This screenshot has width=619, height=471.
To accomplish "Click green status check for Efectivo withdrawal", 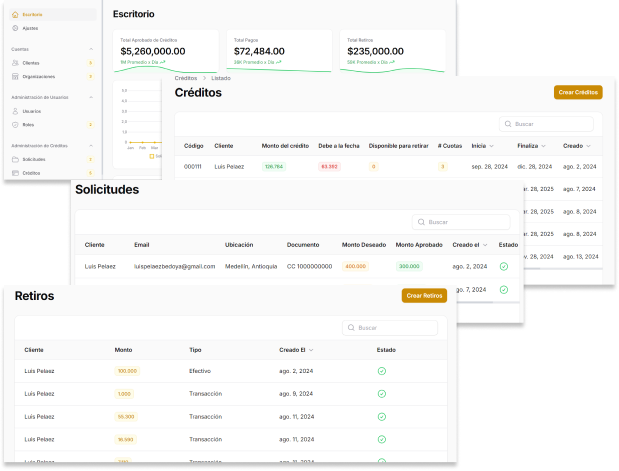I will click(381, 371).
